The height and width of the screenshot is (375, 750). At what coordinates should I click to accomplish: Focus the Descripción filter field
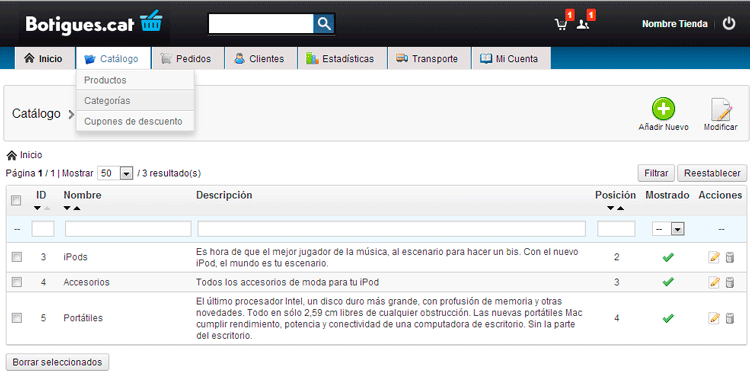(x=392, y=229)
